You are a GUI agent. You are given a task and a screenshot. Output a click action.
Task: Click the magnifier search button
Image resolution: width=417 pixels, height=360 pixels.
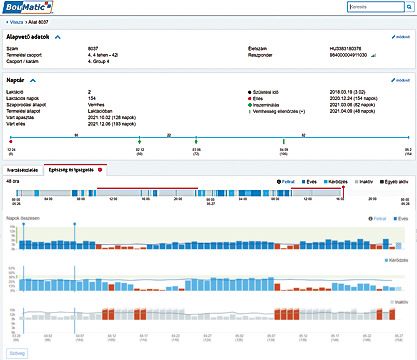coord(409,7)
